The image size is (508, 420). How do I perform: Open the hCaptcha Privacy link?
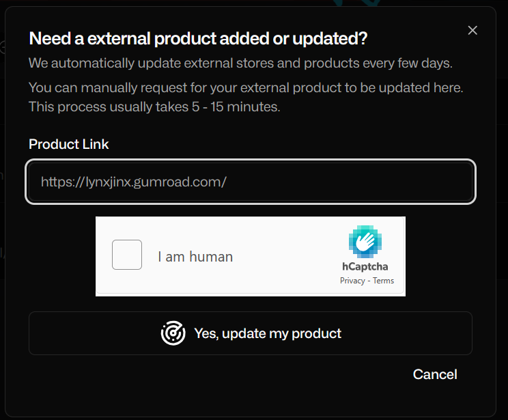[x=352, y=281]
